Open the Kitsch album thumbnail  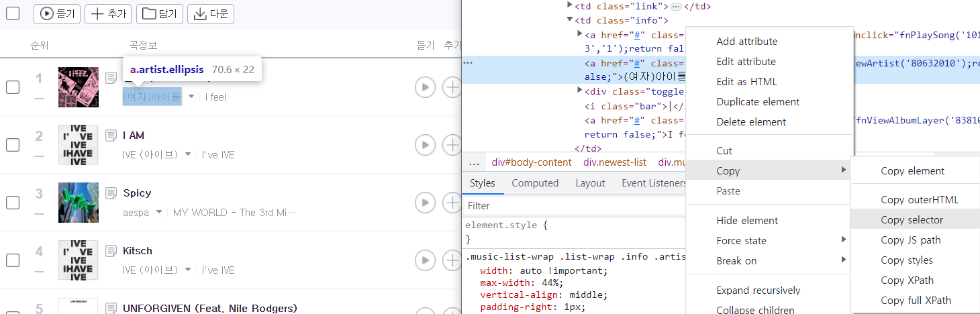point(78,260)
